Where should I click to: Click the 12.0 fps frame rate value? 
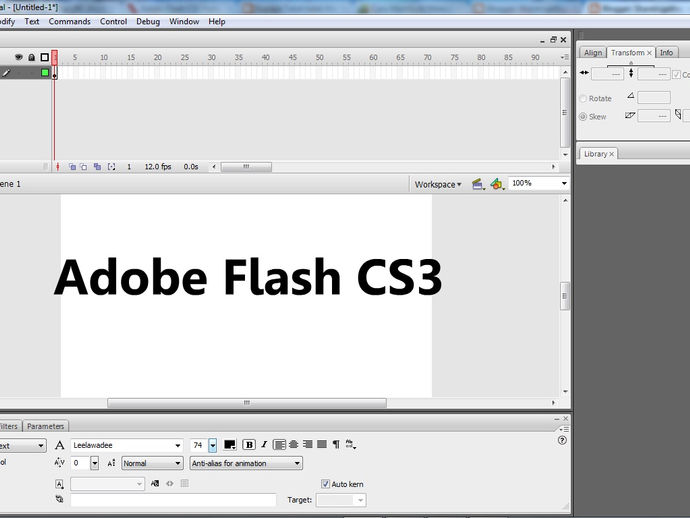158,167
